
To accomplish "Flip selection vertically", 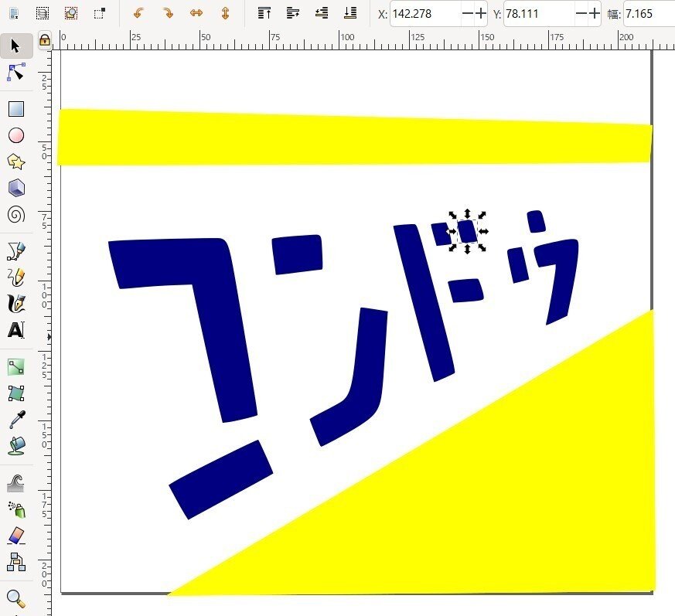I will point(225,13).
